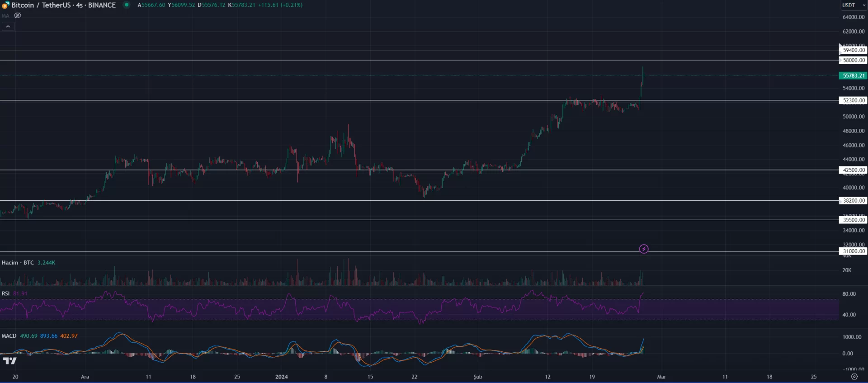The height and width of the screenshot is (383, 868).
Task: Open the USDT currency dropdown
Action: [853, 5]
